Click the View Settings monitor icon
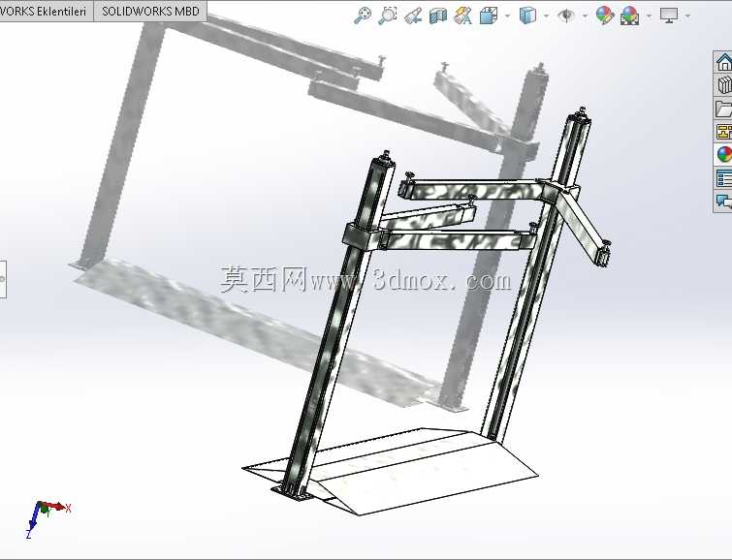The height and width of the screenshot is (560, 732). pos(669,16)
